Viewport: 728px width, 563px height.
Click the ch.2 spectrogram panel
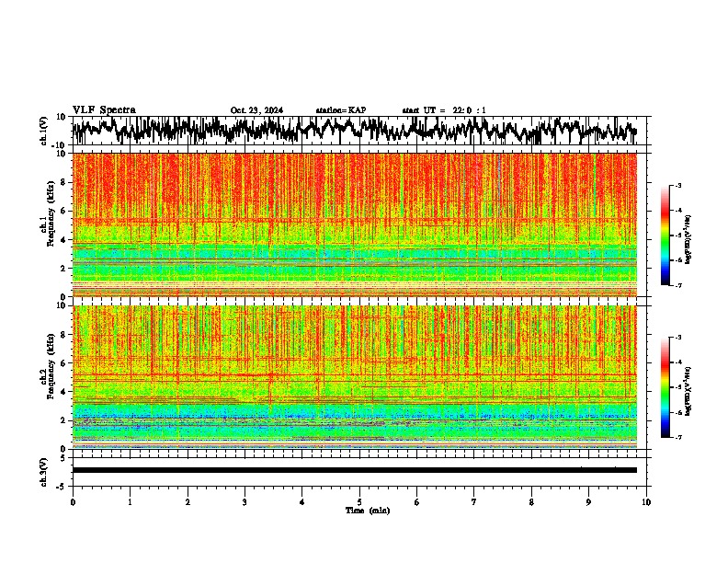(x=355, y=377)
